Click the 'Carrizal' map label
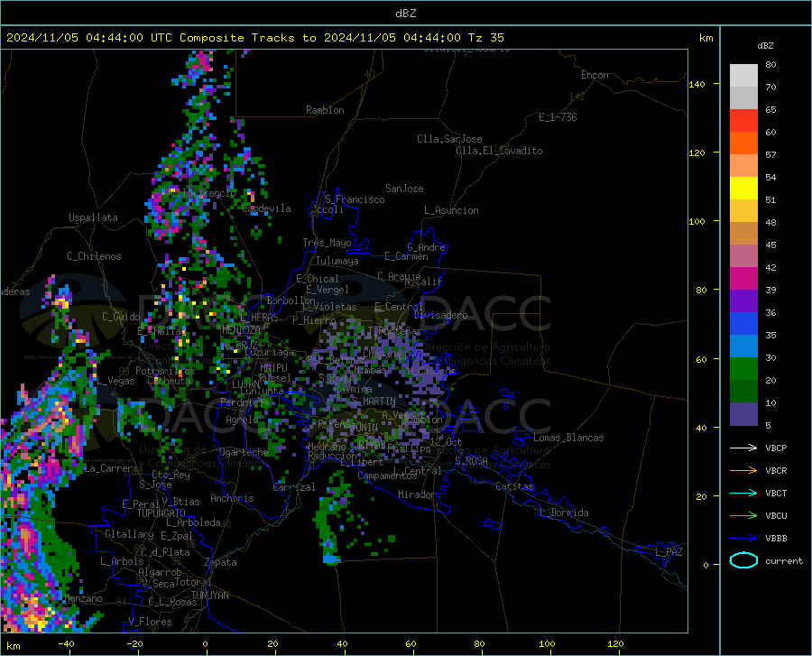812x656 pixels. pos(294,487)
